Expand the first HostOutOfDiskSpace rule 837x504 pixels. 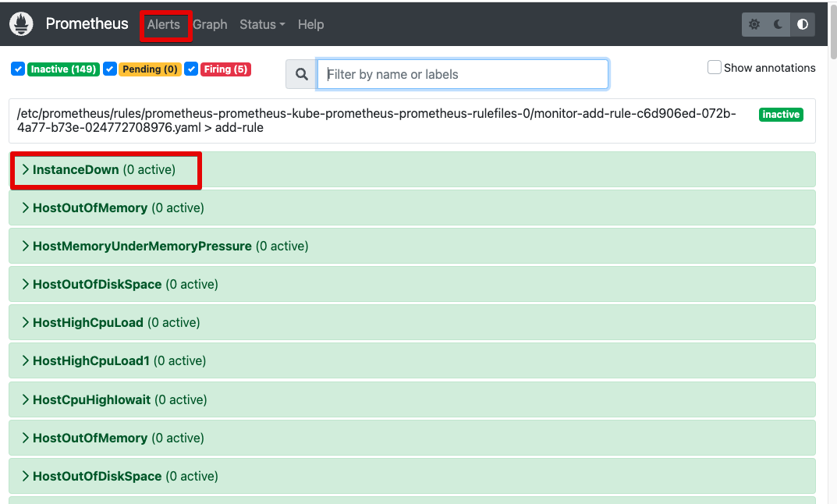(412, 284)
